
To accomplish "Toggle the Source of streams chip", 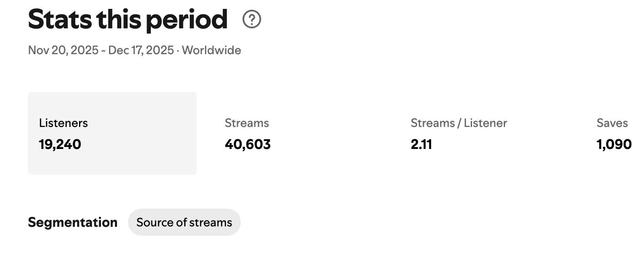I will (x=184, y=222).
